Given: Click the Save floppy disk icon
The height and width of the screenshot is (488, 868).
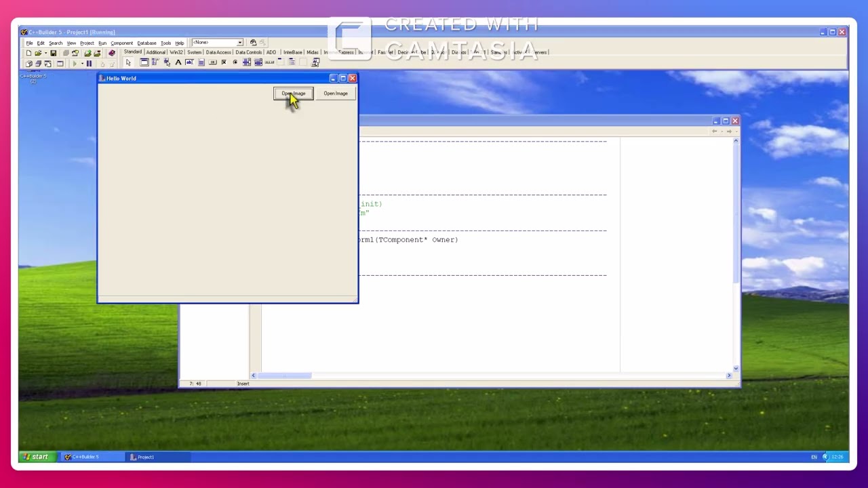Looking at the screenshot, I should coord(54,54).
